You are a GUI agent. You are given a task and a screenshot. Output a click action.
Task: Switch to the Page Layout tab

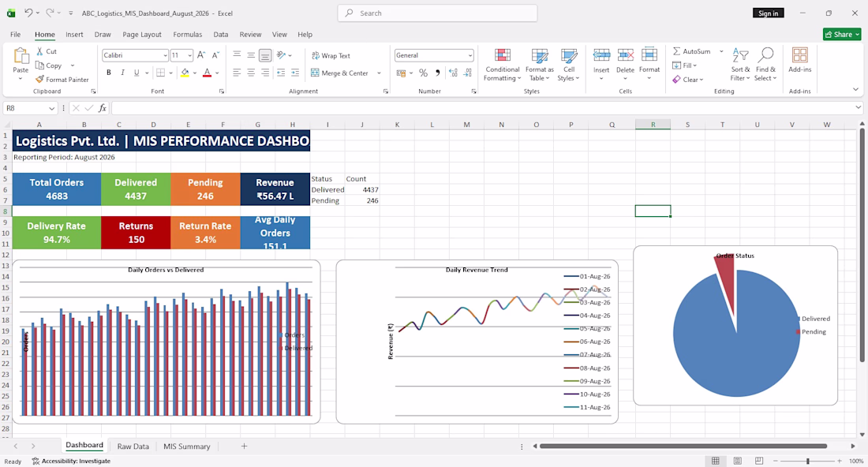tap(142, 34)
